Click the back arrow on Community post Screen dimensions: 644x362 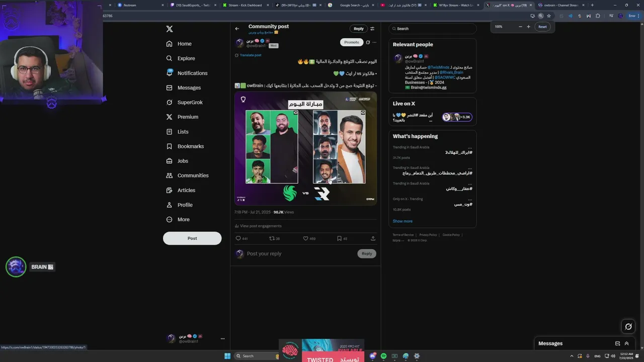click(x=237, y=29)
